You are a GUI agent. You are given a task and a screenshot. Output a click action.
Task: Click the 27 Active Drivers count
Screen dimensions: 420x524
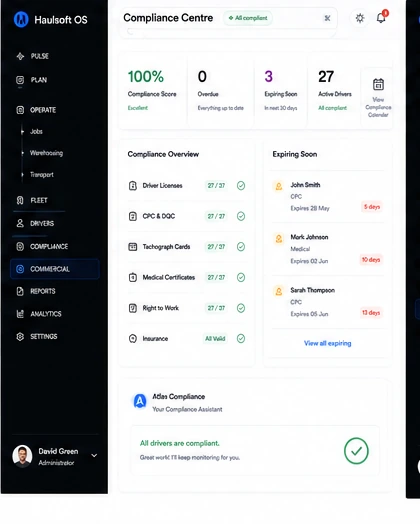(x=326, y=77)
